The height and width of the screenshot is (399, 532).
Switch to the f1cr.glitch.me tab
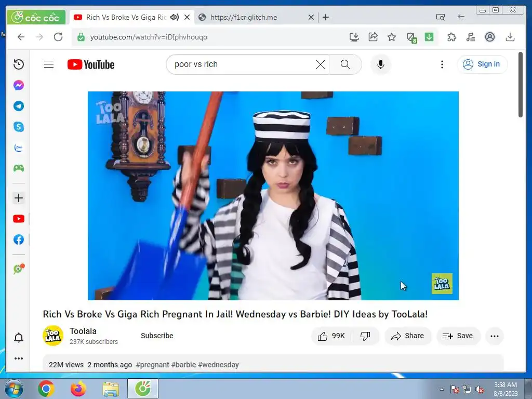[243, 17]
